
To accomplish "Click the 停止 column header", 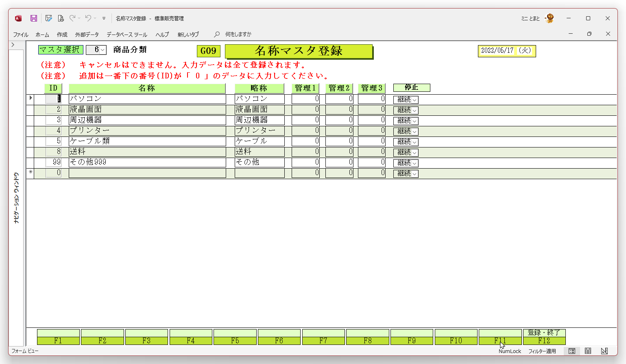I will click(412, 88).
